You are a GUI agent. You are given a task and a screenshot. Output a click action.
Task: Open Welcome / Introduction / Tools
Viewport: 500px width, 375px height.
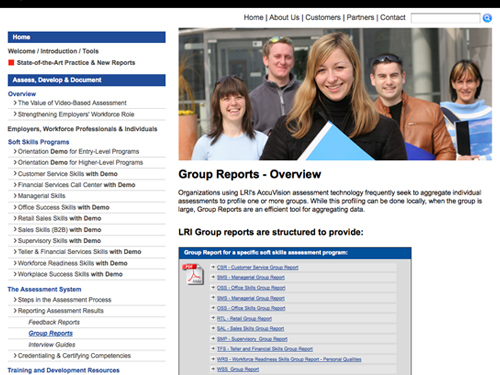click(53, 51)
